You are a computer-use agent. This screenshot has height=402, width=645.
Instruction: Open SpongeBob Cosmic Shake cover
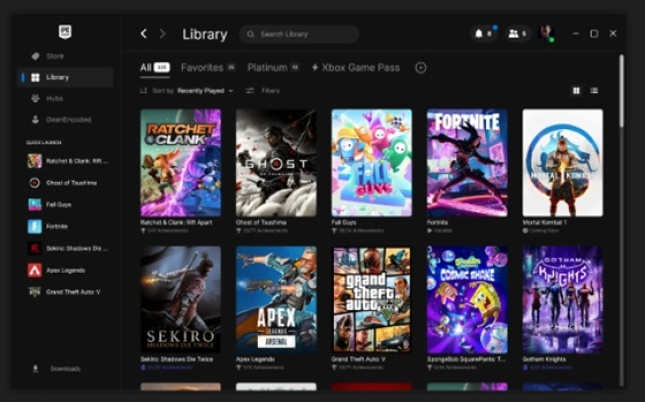pyautogui.click(x=467, y=300)
